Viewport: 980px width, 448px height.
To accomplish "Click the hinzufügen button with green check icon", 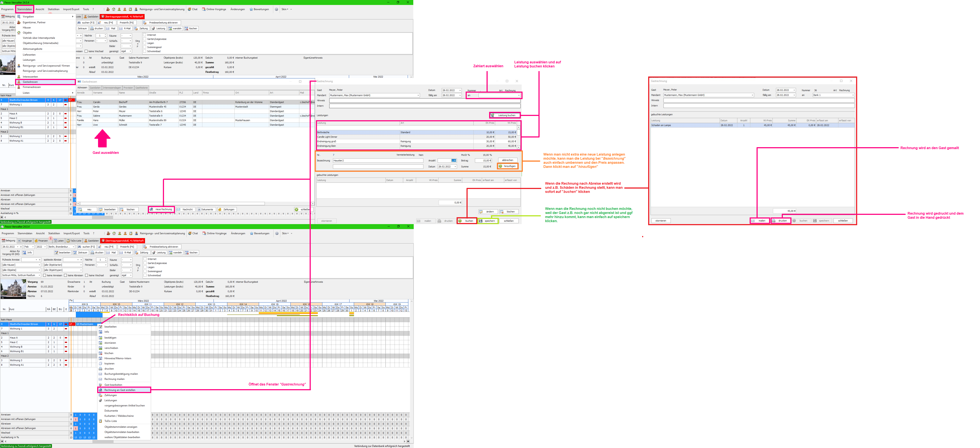I will coord(507,166).
